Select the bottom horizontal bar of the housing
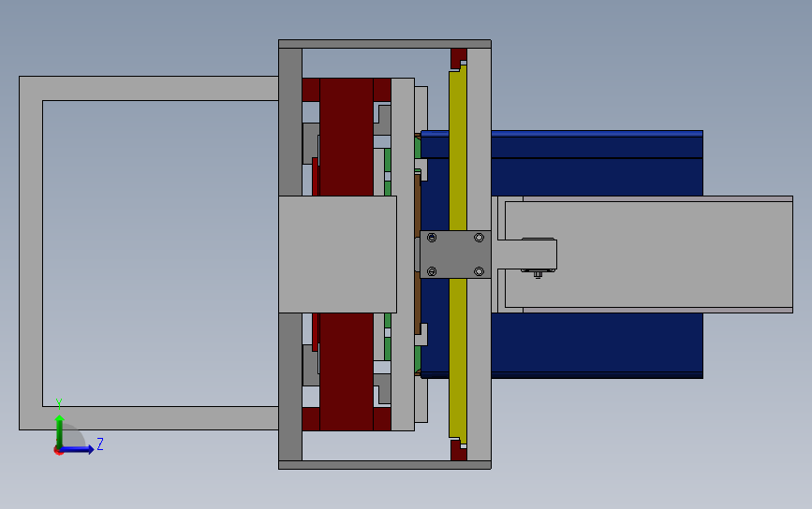The height and width of the screenshot is (509, 812). (385, 465)
